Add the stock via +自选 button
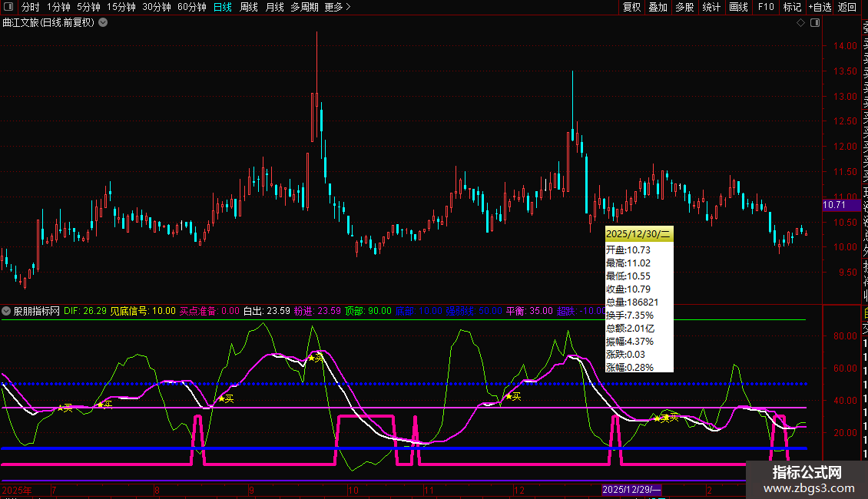868x499 pixels. pos(820,7)
